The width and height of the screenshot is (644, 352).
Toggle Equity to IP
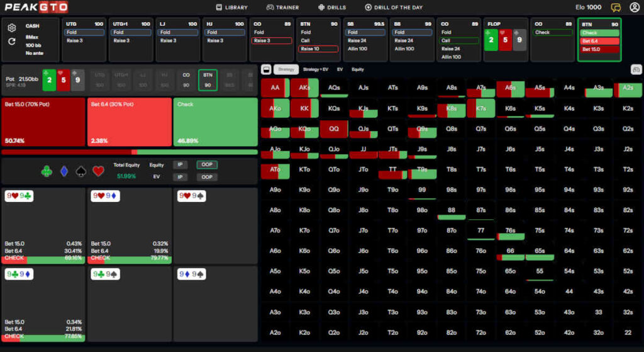coord(180,165)
